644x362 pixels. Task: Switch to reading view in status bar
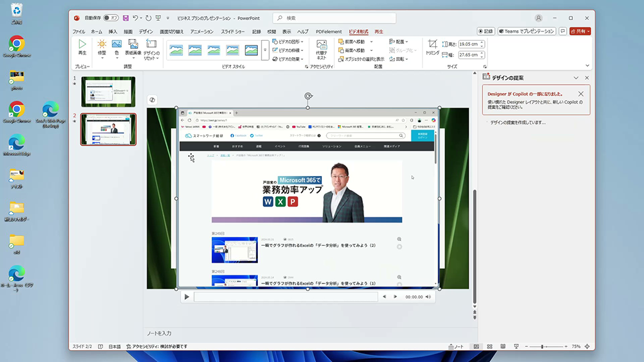click(502, 346)
